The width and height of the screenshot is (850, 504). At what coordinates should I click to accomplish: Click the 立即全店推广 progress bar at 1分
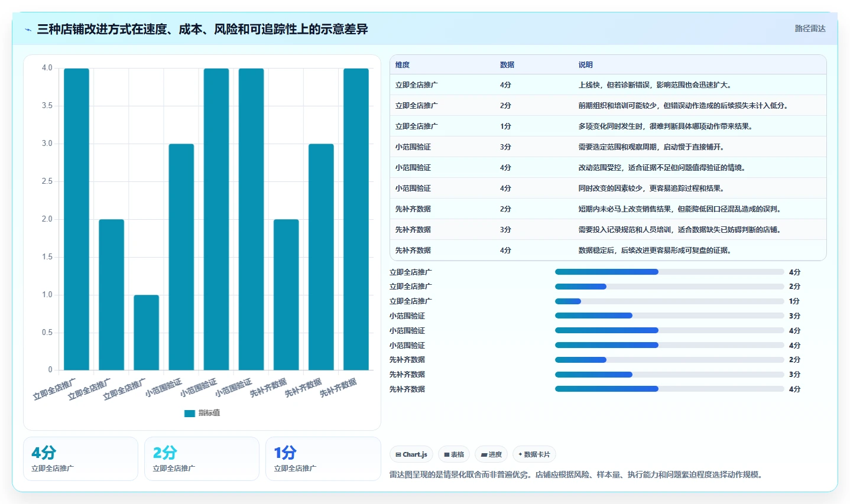669,301
